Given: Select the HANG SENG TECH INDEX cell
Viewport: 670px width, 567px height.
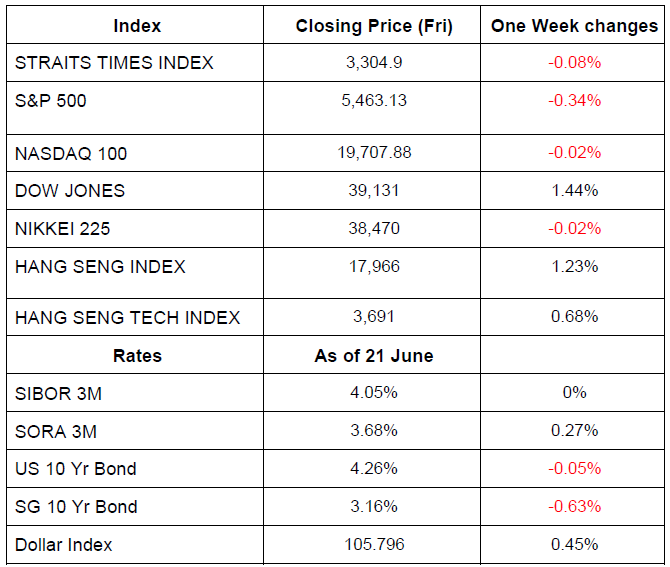Looking at the screenshot, I should 127,318.
